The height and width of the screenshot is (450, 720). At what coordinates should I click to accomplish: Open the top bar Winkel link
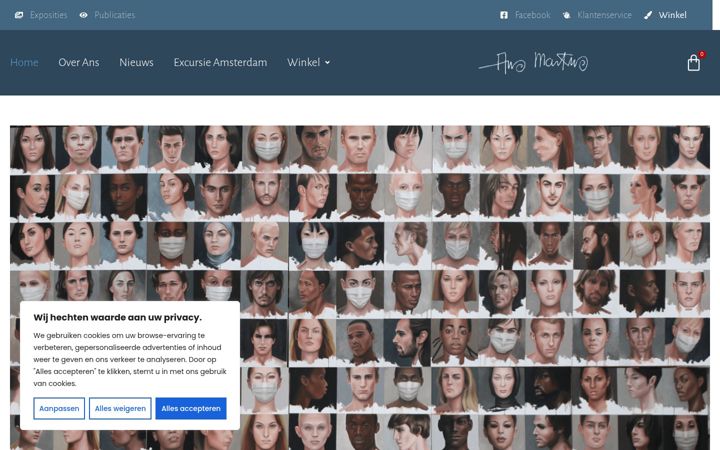point(673,15)
